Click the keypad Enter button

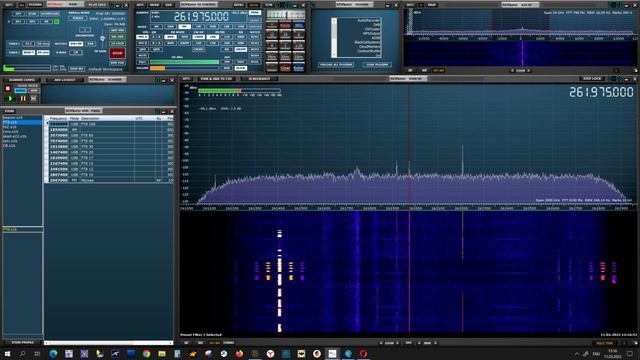299,68
